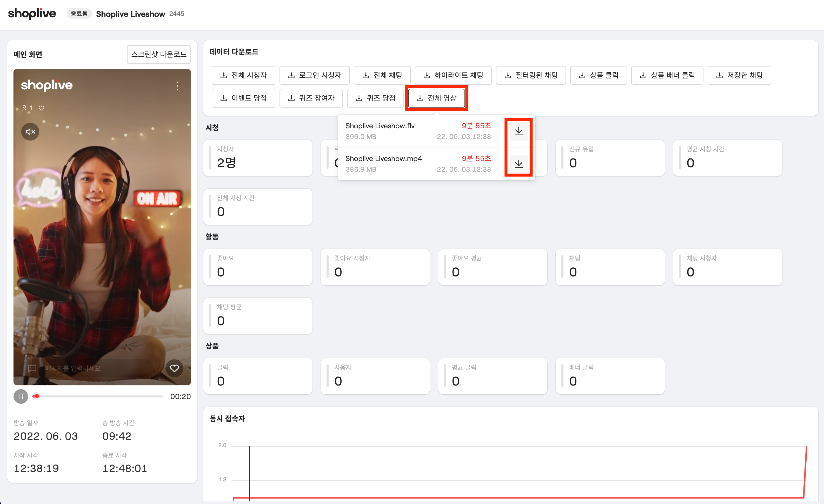Image resolution: width=824 pixels, height=504 pixels.
Task: Click the Shoplive Liveshow.flv file name
Action: click(380, 126)
